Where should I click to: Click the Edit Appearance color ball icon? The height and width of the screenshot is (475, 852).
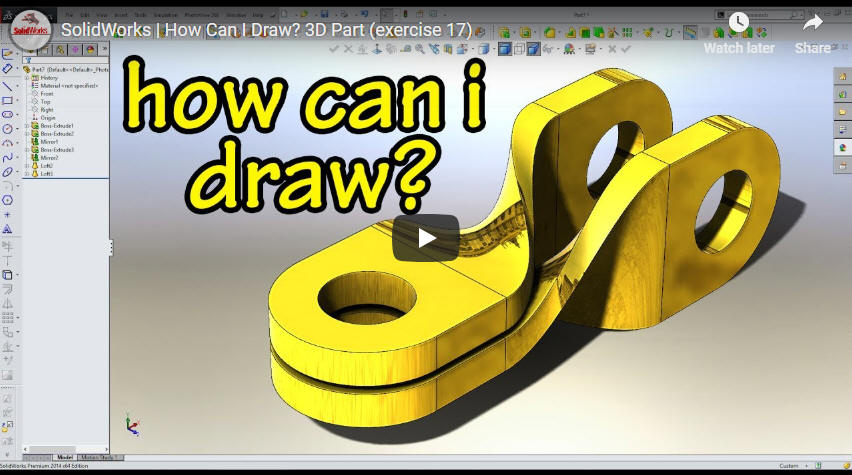pyautogui.click(x=569, y=49)
